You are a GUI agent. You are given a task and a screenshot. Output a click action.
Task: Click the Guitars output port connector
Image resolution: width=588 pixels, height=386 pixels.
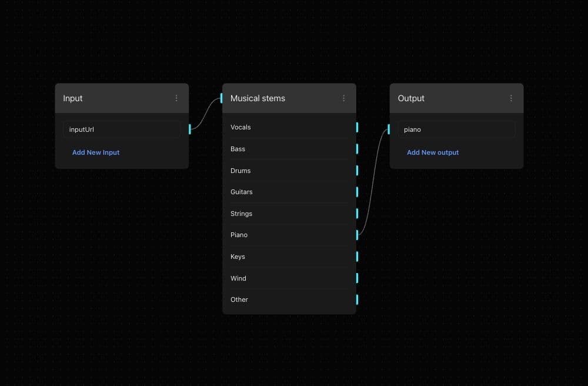[x=357, y=192]
